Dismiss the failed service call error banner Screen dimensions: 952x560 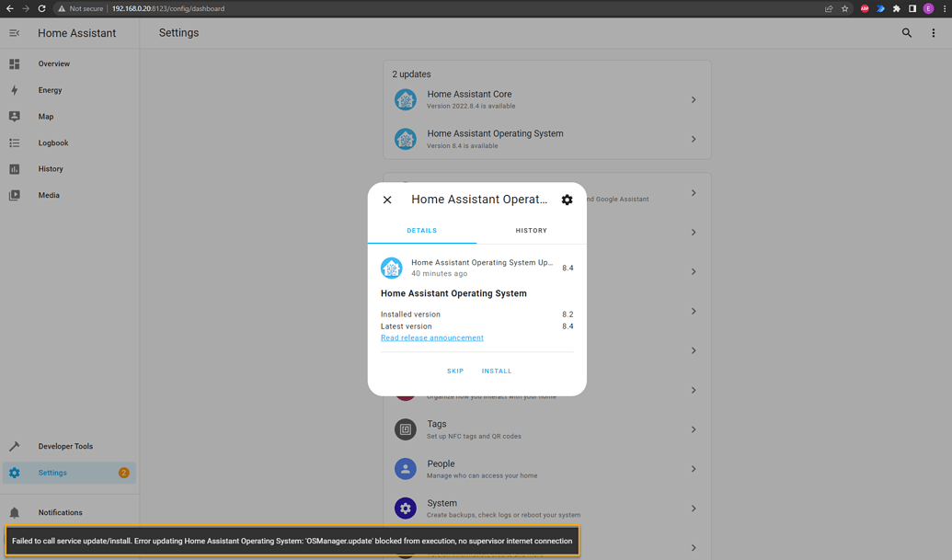292,541
